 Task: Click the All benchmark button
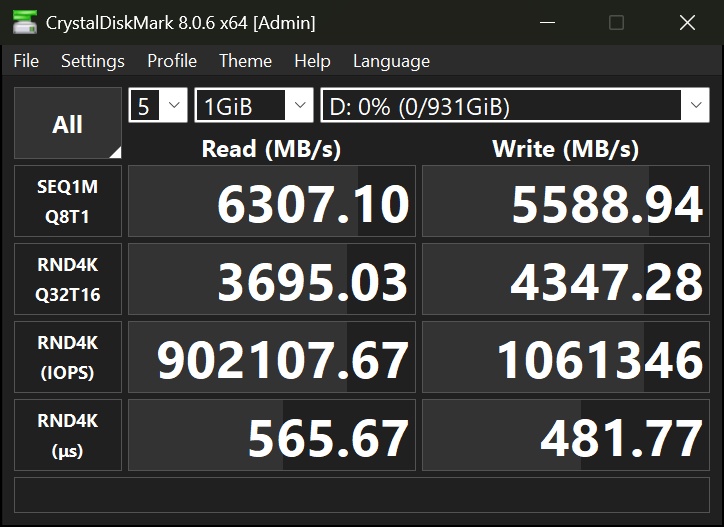[67, 124]
